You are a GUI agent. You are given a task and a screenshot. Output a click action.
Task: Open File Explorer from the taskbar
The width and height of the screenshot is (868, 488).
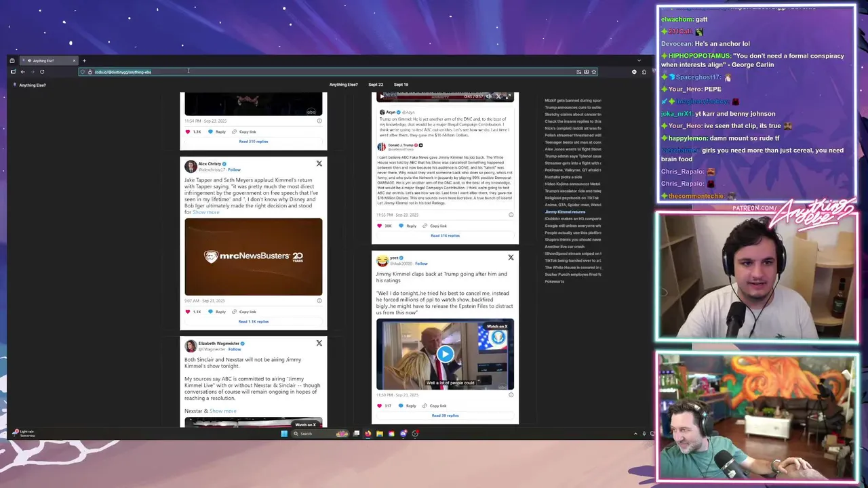tap(380, 434)
